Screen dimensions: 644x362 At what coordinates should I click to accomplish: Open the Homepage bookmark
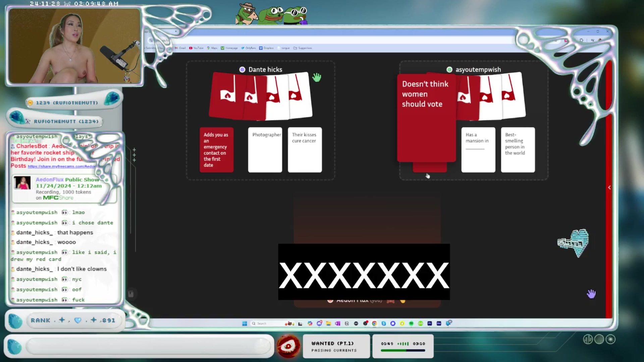229,48
